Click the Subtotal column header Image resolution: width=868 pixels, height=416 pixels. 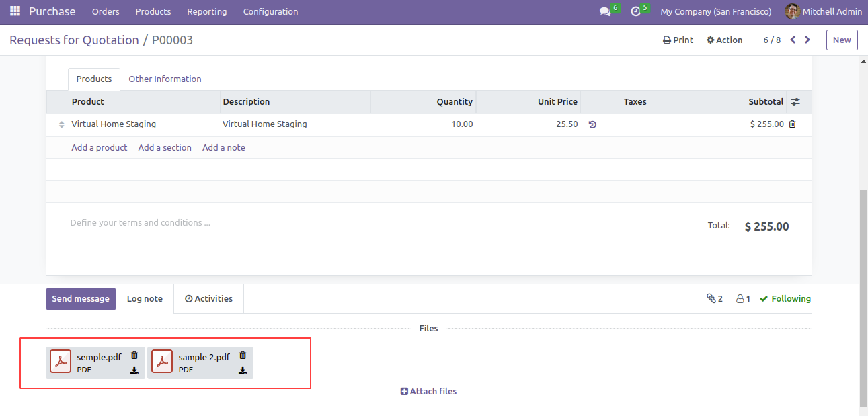click(x=727, y=101)
